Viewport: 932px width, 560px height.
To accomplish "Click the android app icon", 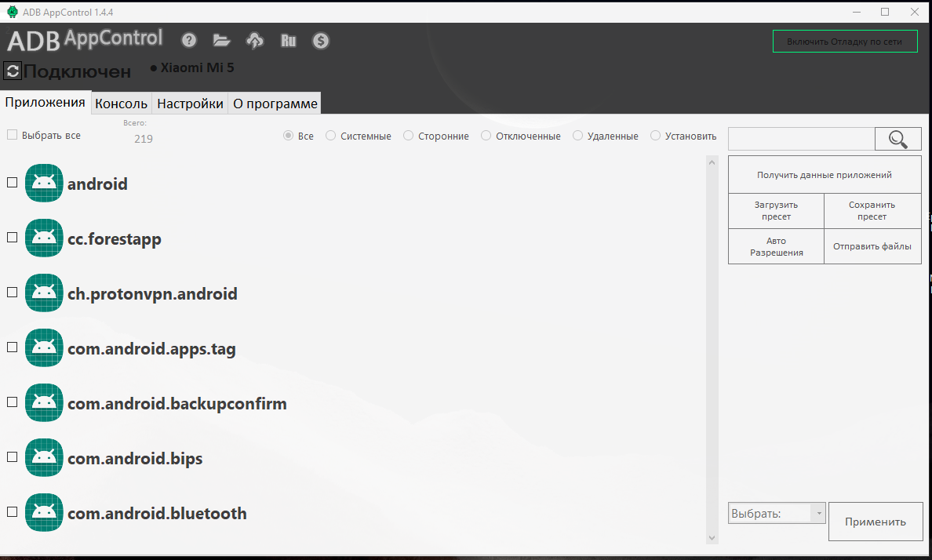I will point(44,183).
